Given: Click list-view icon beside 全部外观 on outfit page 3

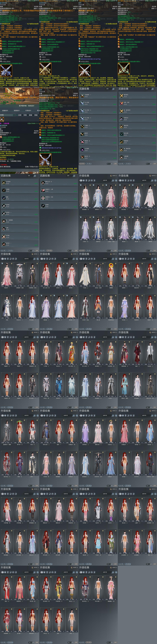Looking at the screenshot, I should [x=38, y=258].
